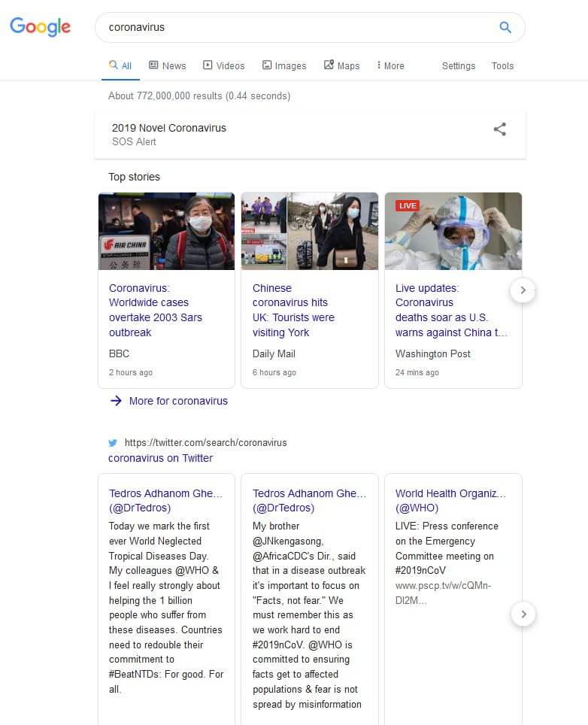This screenshot has height=725, width=588.
Task: Click the Google logo
Action: [x=41, y=27]
